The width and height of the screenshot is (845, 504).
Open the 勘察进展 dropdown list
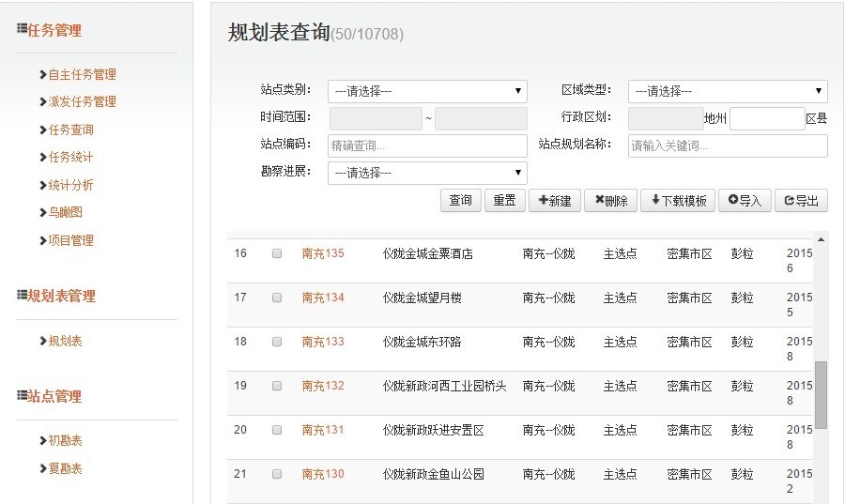426,173
